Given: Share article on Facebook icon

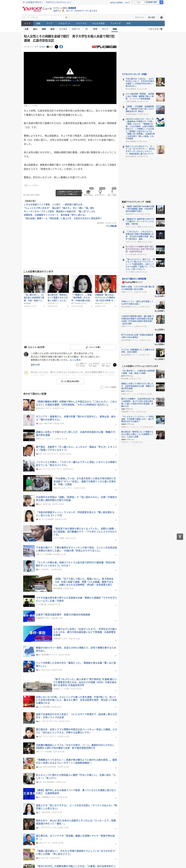Looking at the screenshot, I should pyautogui.click(x=61, y=47).
